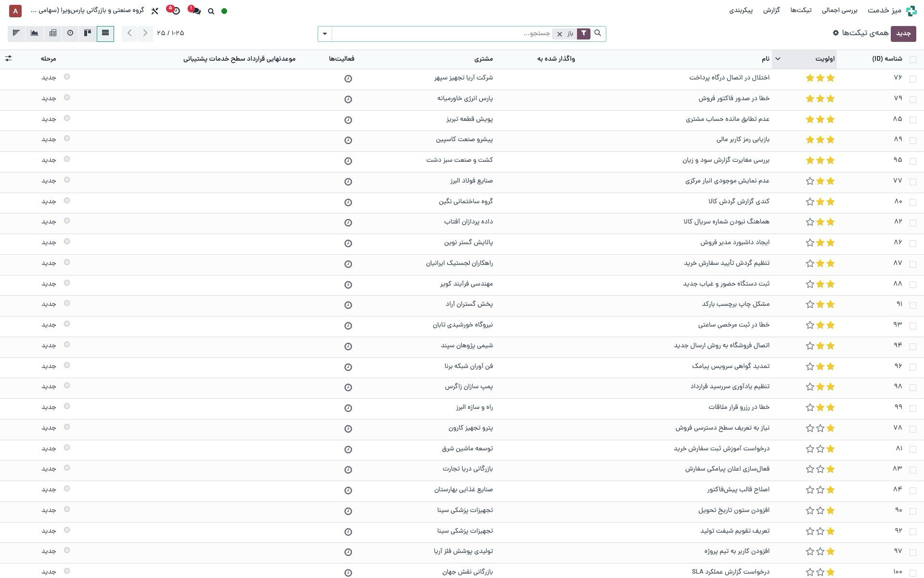Open the بررسی اجمالی menu
This screenshot has height=578, width=924.
click(x=839, y=10)
